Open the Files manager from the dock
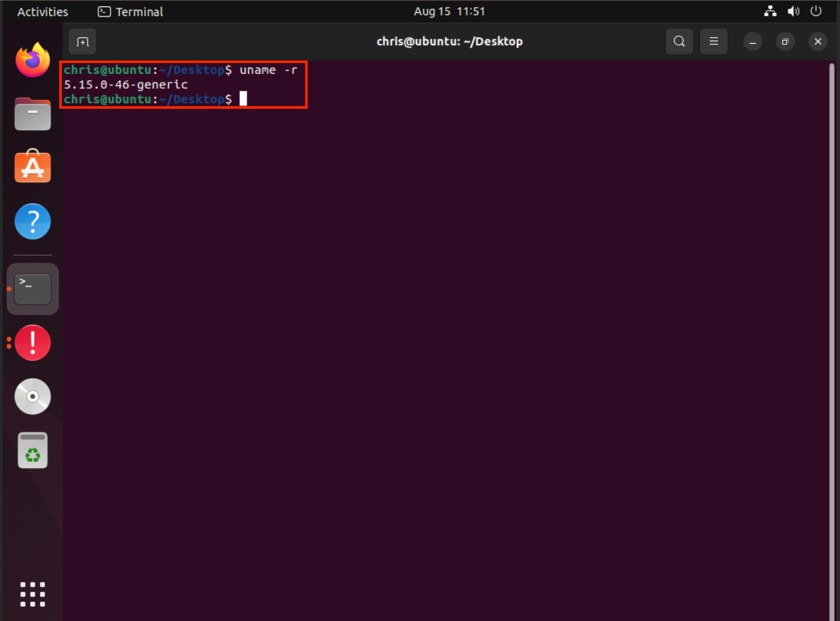 pyautogui.click(x=33, y=114)
